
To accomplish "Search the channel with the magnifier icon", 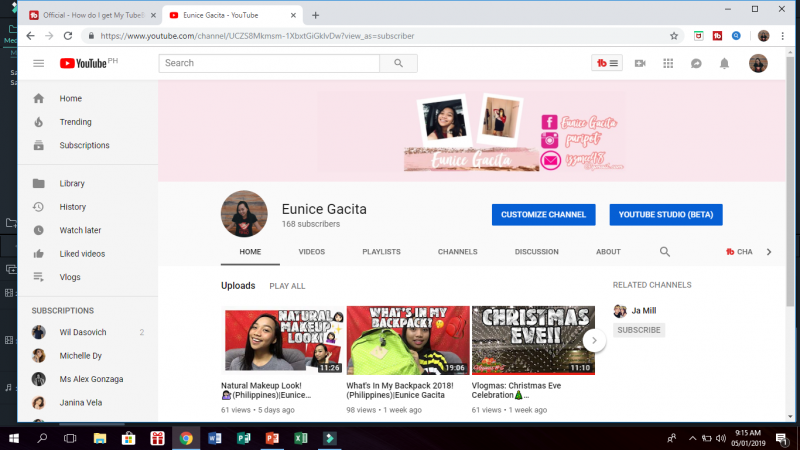I will click(x=665, y=252).
